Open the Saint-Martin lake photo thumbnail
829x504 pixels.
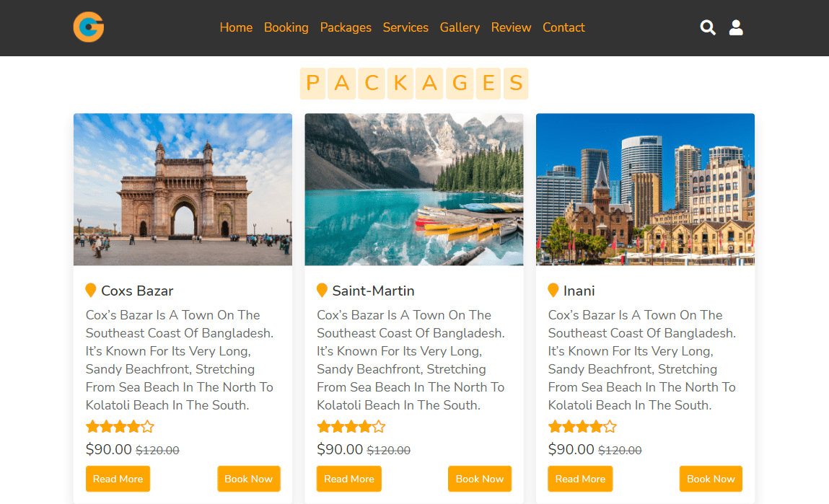[414, 190]
